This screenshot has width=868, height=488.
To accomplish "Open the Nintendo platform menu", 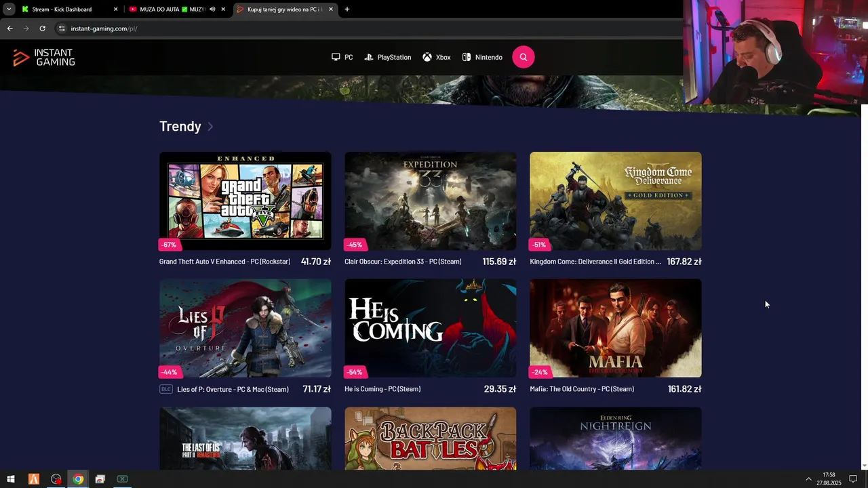I will [x=482, y=58].
